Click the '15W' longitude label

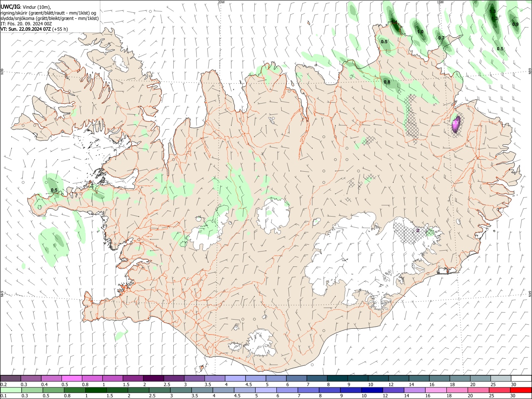(x=440, y=2)
